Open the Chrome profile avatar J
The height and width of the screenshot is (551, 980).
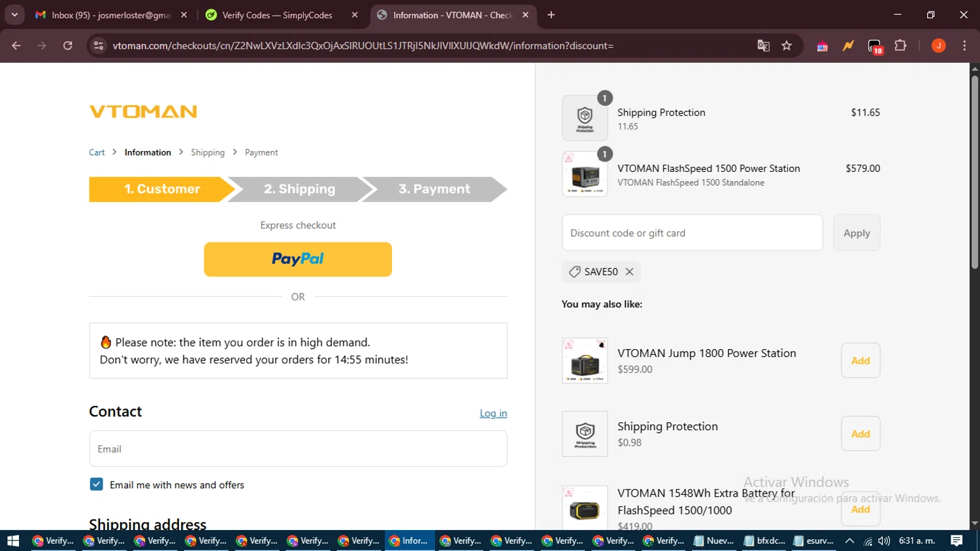[x=938, y=46]
